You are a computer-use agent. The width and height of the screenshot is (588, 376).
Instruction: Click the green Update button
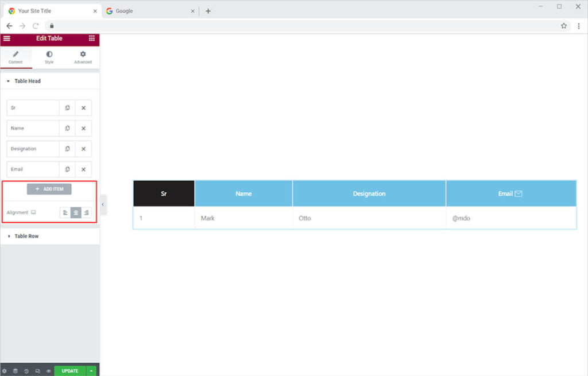(69, 371)
